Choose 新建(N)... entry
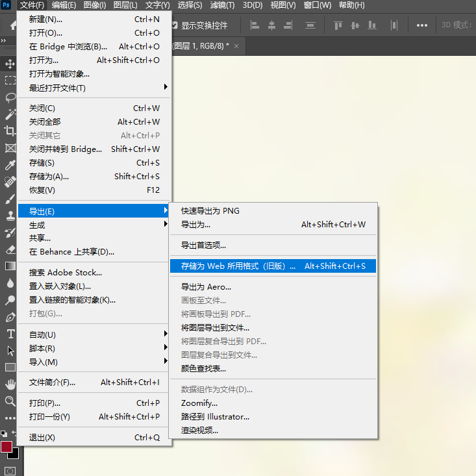 (x=94, y=19)
